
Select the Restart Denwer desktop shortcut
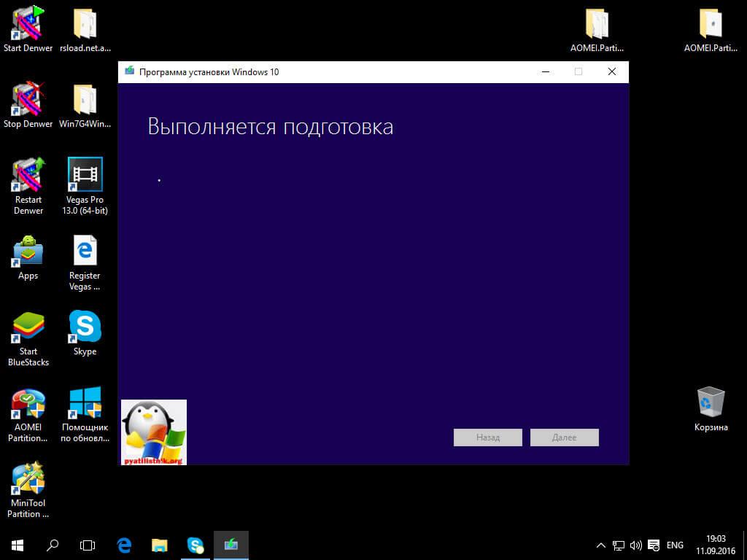coord(28,186)
